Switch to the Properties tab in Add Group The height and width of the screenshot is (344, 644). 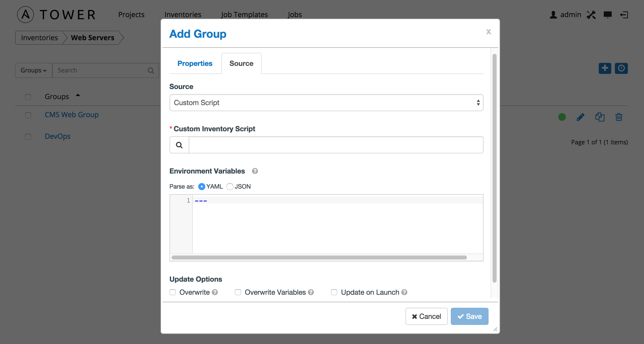pyautogui.click(x=195, y=63)
